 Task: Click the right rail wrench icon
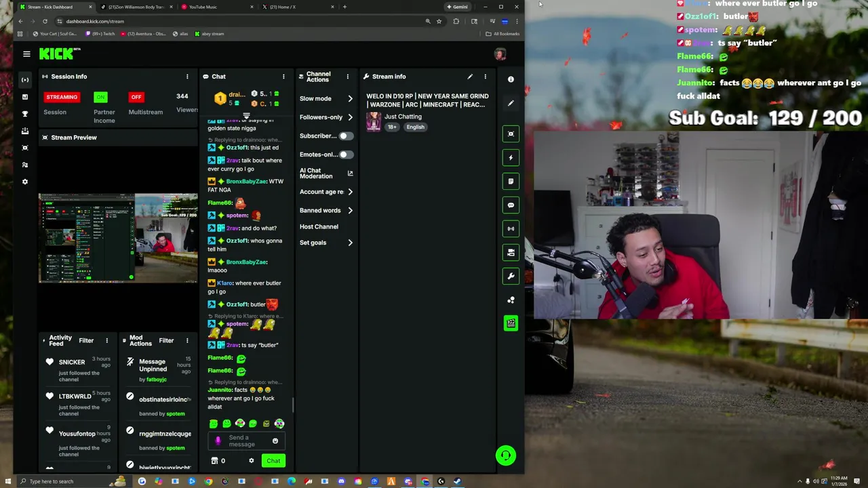pos(511,276)
